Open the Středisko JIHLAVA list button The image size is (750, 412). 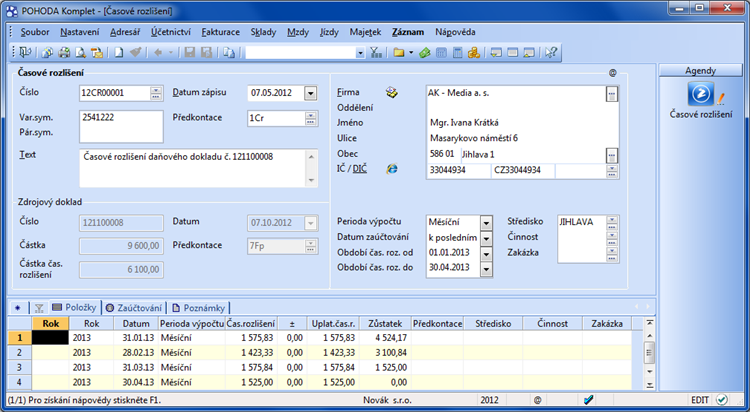click(612, 223)
